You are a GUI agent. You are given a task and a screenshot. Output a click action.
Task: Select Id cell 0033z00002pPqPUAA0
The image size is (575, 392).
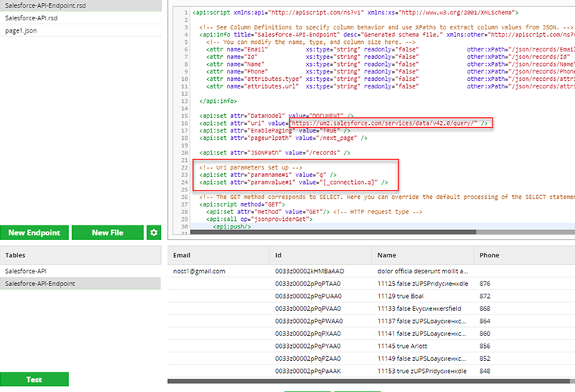click(308, 297)
